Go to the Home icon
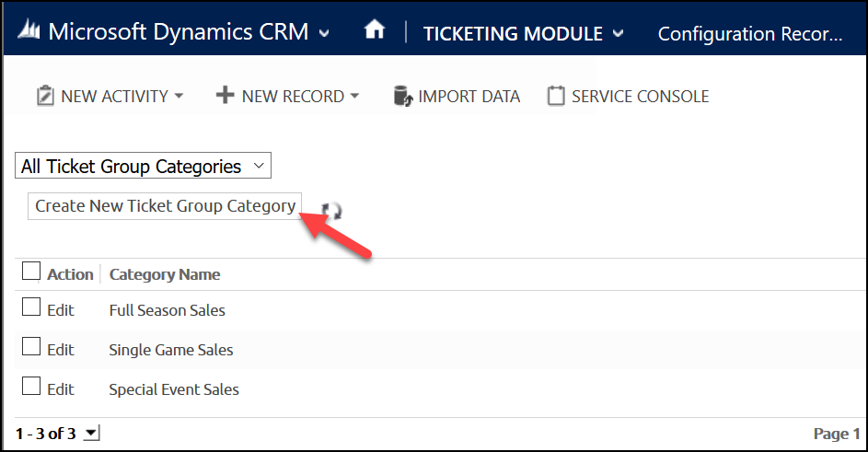The height and width of the screenshot is (452, 868). pos(375,29)
